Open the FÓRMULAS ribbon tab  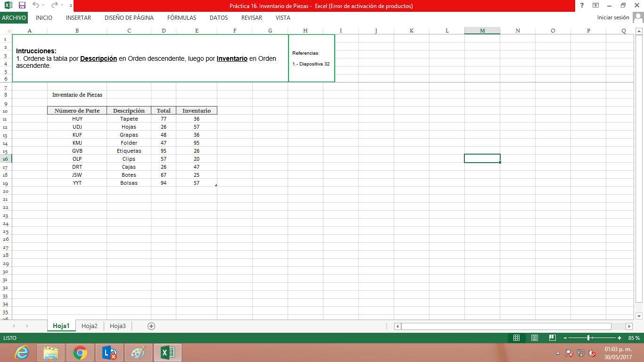pyautogui.click(x=182, y=18)
